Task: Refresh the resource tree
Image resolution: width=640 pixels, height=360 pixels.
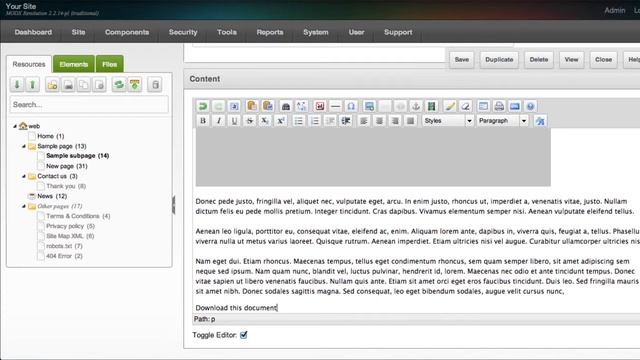Action: 119,84
